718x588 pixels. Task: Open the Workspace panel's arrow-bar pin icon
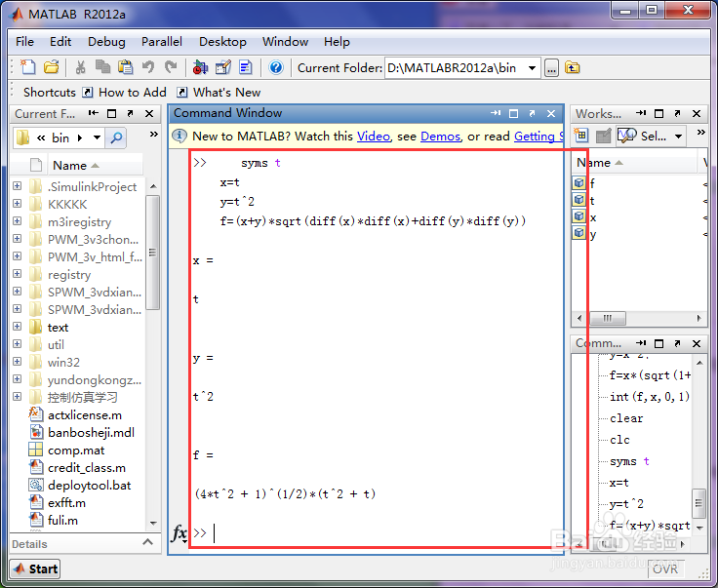click(641, 113)
